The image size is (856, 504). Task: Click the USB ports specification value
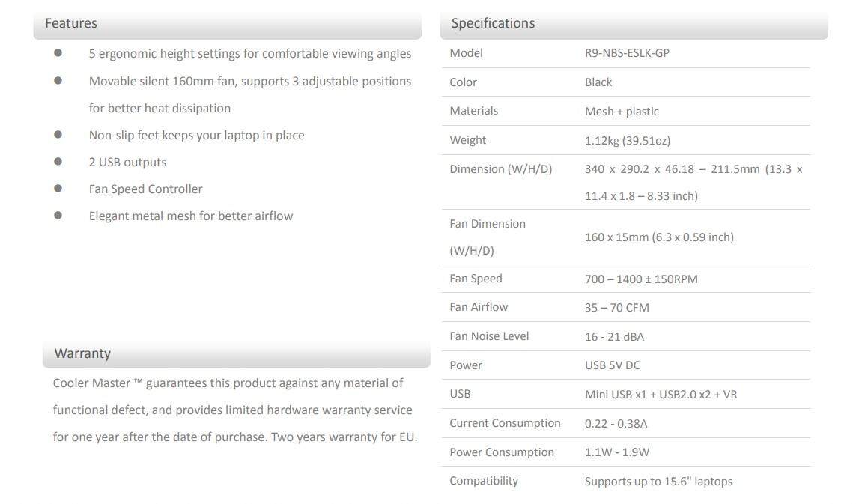coord(661,394)
